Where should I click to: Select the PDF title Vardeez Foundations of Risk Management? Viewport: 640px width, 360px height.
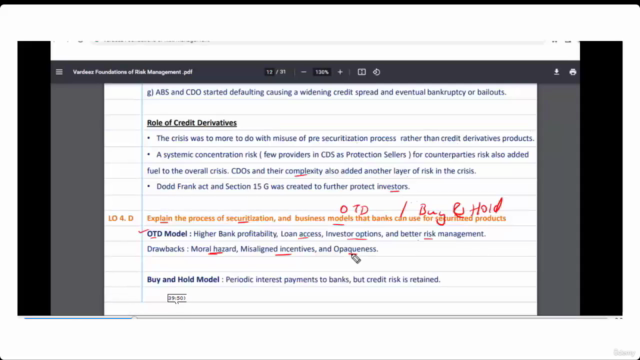click(x=132, y=72)
